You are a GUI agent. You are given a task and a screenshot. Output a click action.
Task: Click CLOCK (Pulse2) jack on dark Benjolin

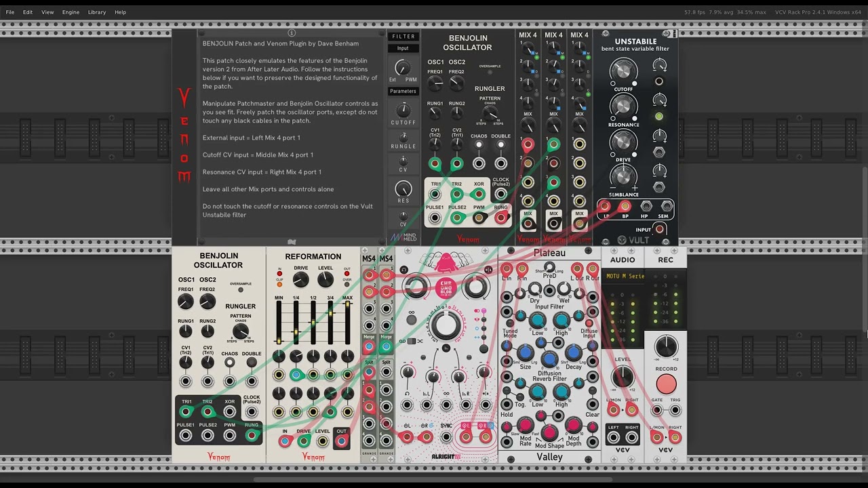[x=501, y=195]
